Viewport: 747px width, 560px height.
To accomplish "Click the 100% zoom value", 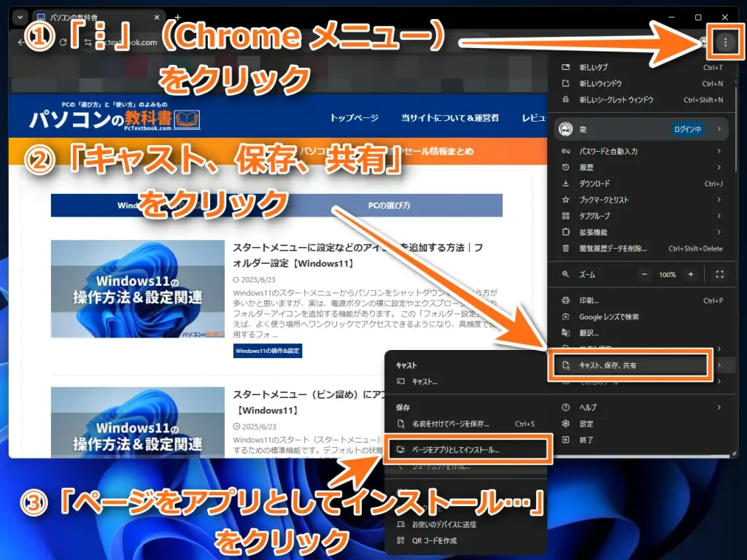I will pyautogui.click(x=667, y=275).
